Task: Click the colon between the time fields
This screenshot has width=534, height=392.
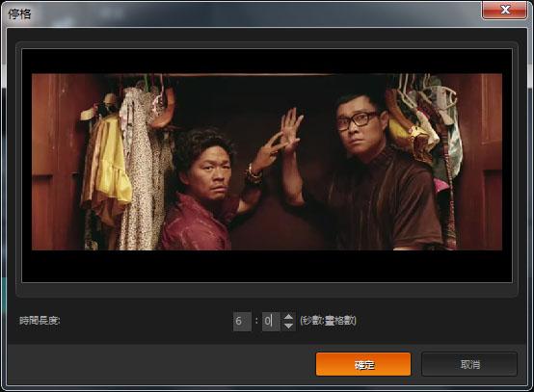Action: coord(256,321)
